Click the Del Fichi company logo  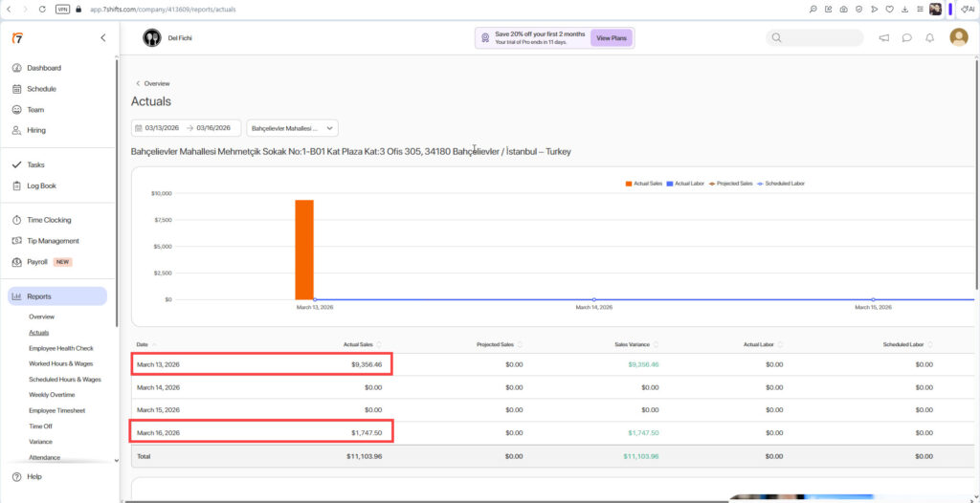tap(152, 37)
